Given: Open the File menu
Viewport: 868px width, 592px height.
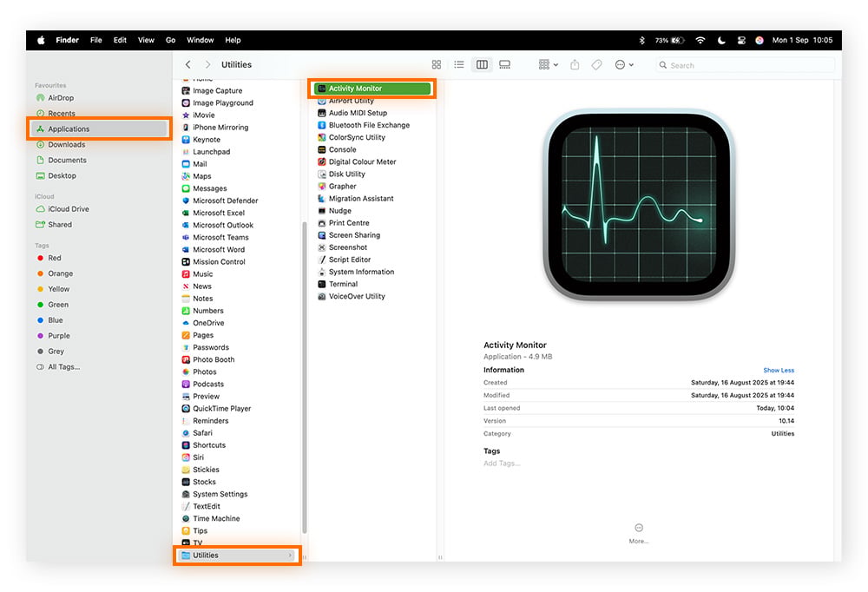Looking at the screenshot, I should [95, 40].
